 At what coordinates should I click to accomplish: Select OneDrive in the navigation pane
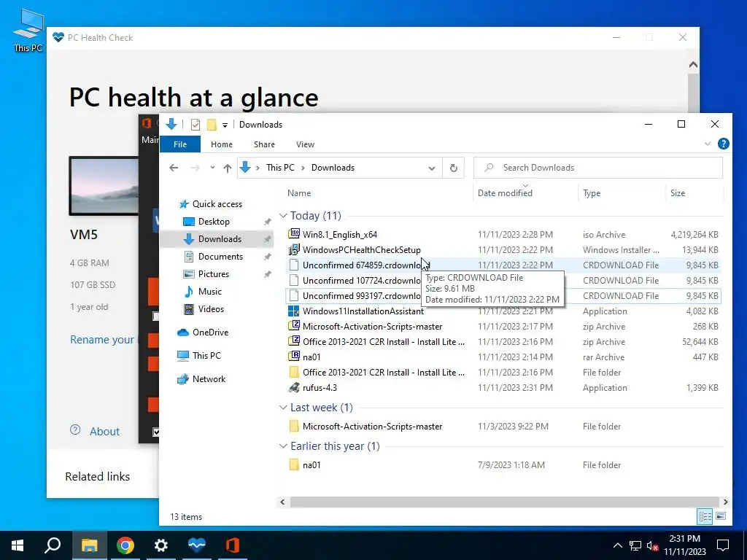(210, 332)
